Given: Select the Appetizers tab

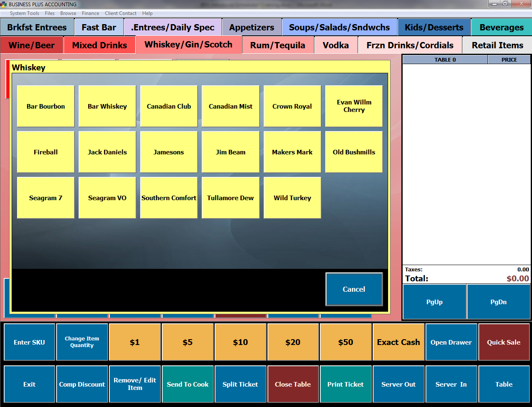Looking at the screenshot, I should pos(252,27).
